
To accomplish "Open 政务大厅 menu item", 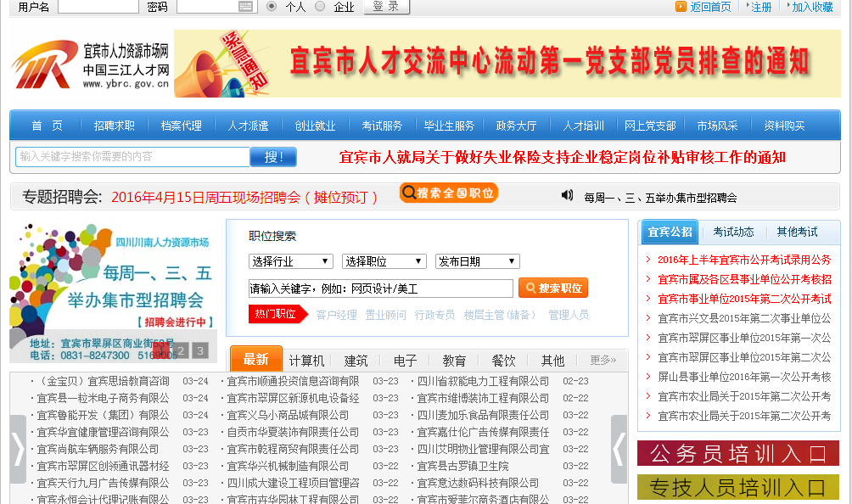I will [x=516, y=126].
